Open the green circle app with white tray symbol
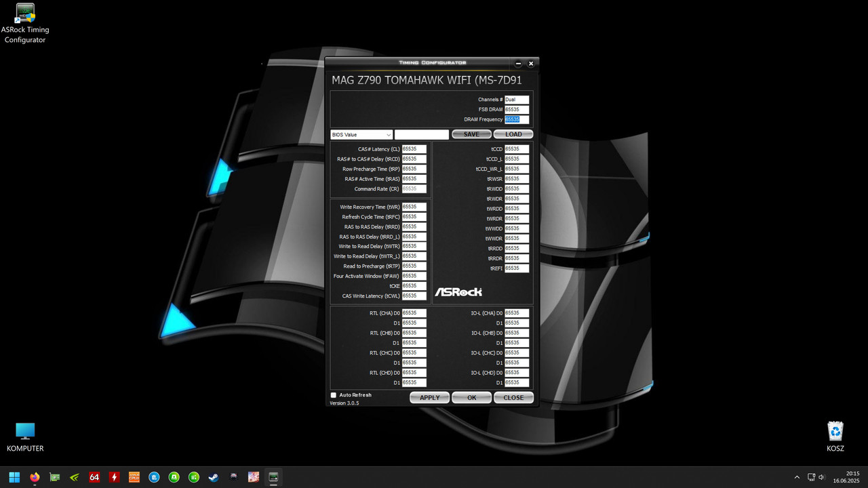 pyautogui.click(x=174, y=477)
